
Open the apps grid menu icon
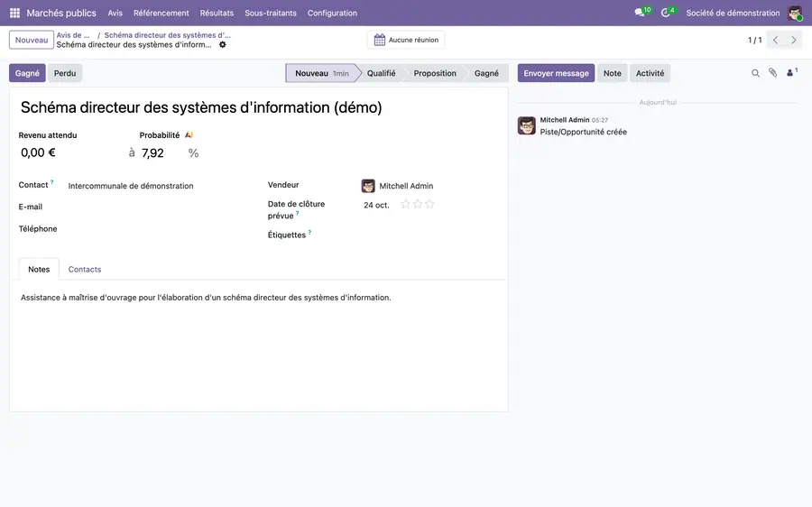(14, 13)
